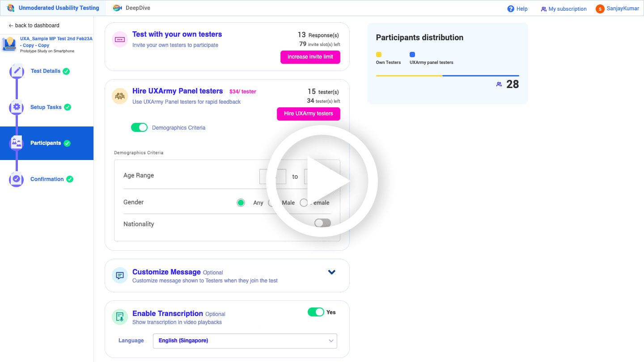Switch to the DeepDive tab
644x362 pixels.
click(x=131, y=8)
